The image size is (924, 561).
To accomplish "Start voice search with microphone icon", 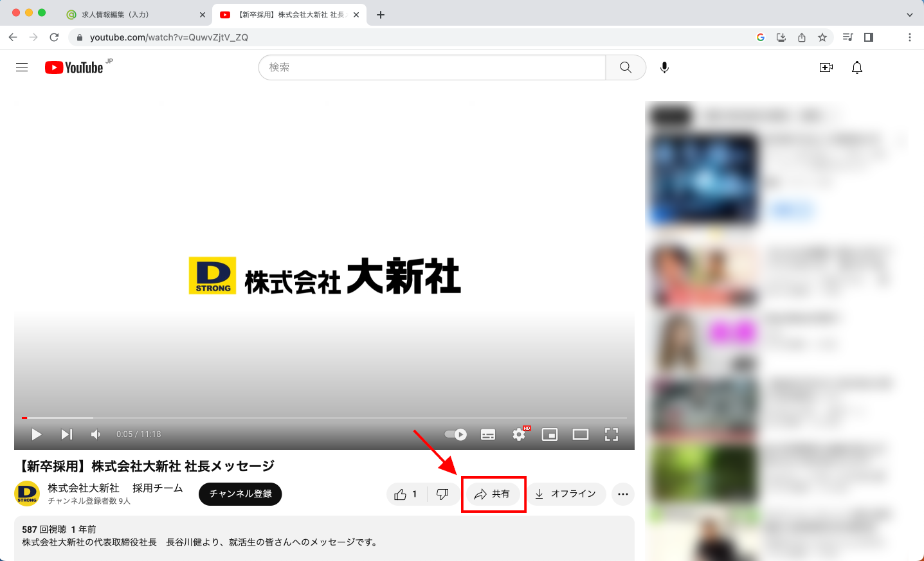I will pyautogui.click(x=664, y=67).
